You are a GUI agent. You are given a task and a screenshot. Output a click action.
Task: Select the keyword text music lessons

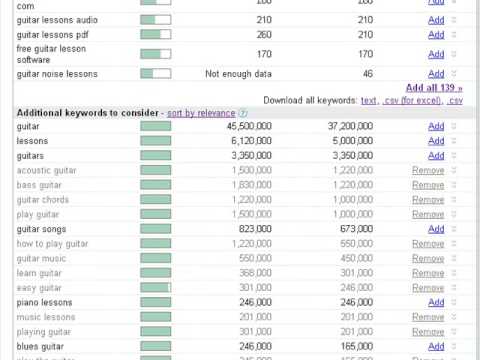[46, 317]
